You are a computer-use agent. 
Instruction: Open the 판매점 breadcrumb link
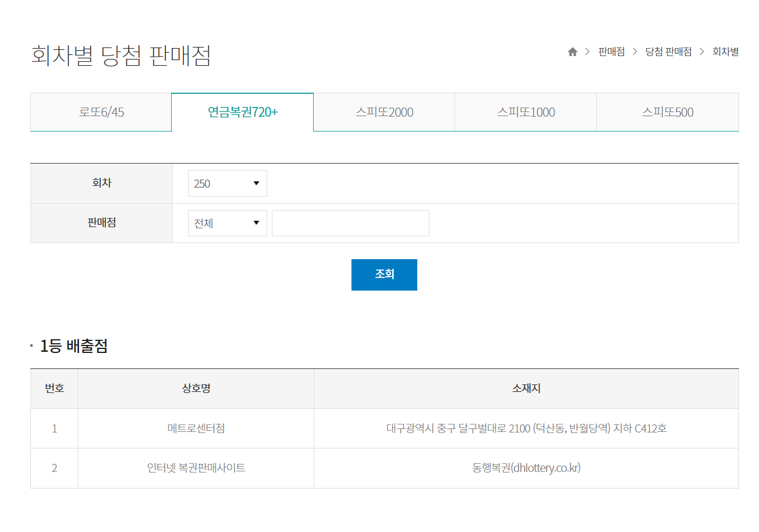pos(611,52)
